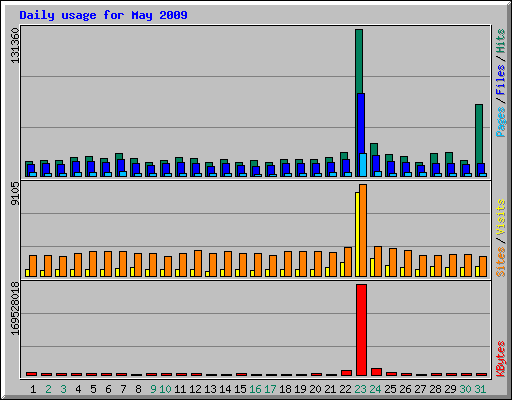Click the 'Hits' legend label
512x400 pixels.
[500, 41]
